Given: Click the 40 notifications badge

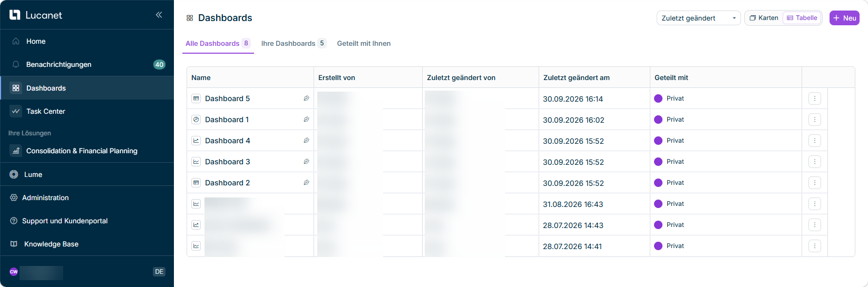Looking at the screenshot, I should (x=159, y=65).
